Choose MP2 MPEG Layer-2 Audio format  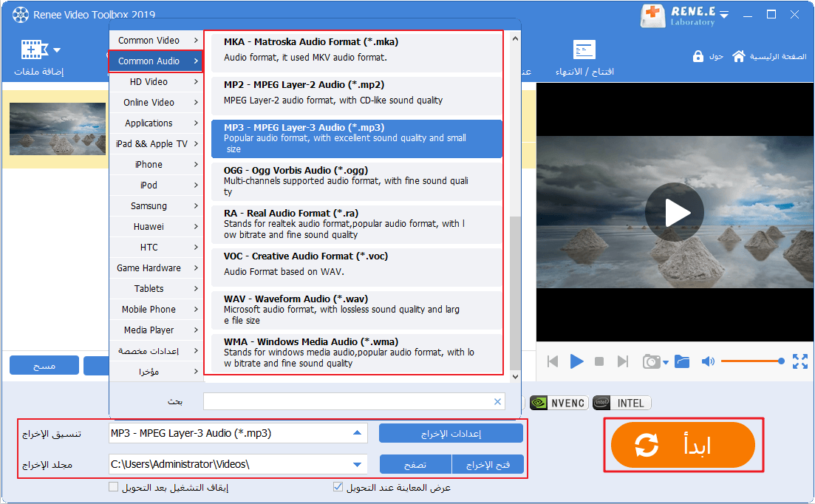357,96
